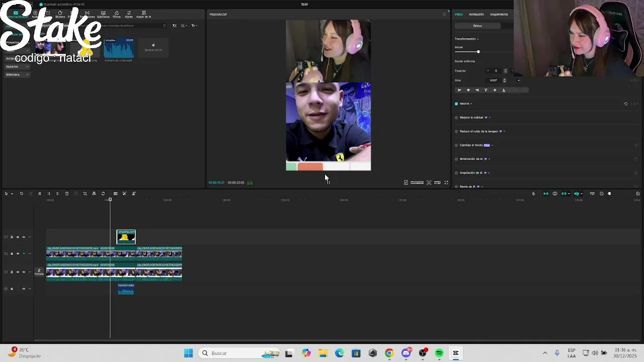
Task: Select the pngwing overlay clip on the timeline
Action: [x=126, y=237]
